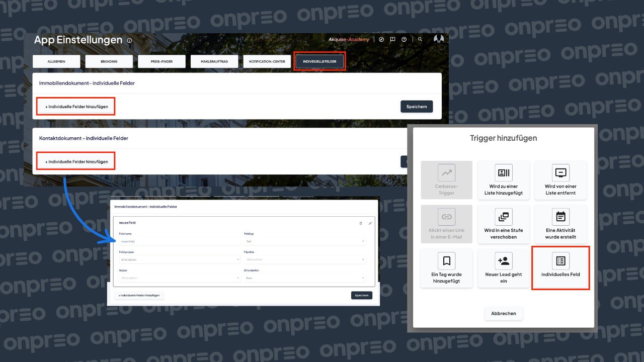Pick the Eine Aktivität wurde erstellt trigger

coord(560,224)
